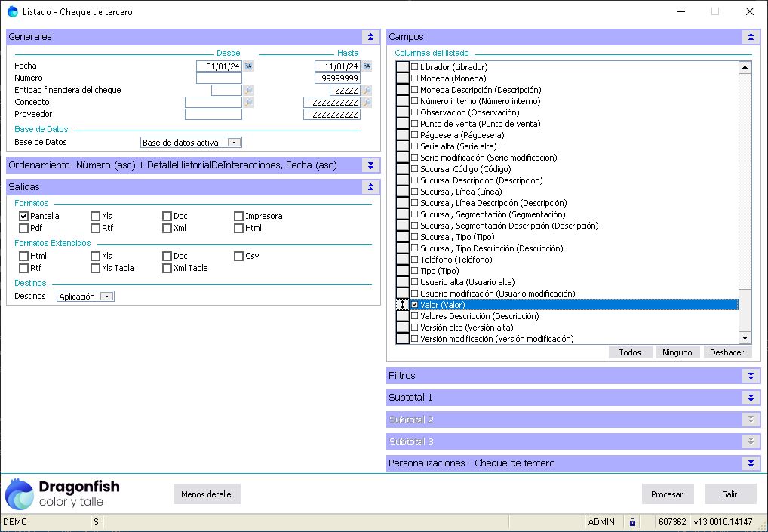Viewport: 768px width, 532px height.
Task: Open the calendar for Fecha Desde
Action: click(x=249, y=66)
